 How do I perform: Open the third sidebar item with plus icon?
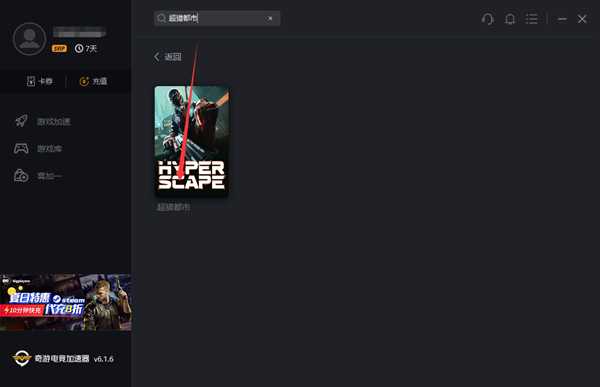click(x=37, y=176)
